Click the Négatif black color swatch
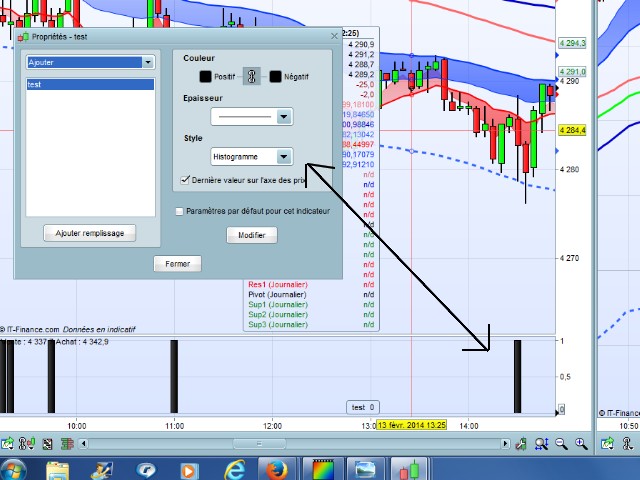Screen dimensions: 640x480 276,76
